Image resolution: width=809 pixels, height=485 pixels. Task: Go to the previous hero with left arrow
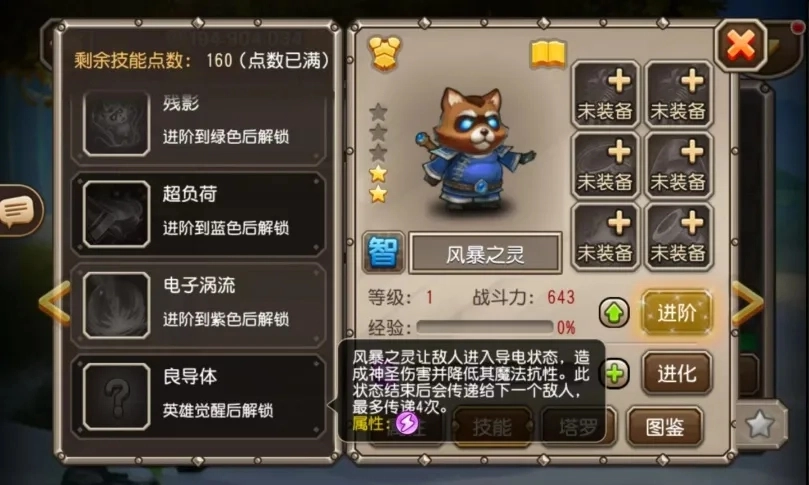pos(55,303)
